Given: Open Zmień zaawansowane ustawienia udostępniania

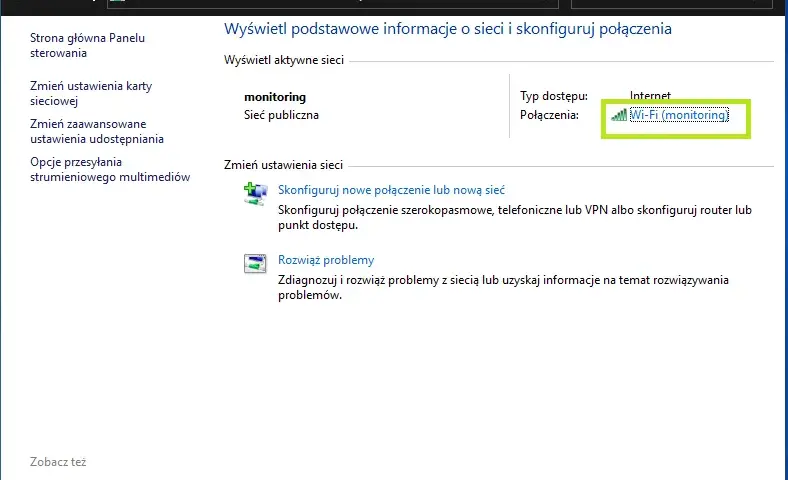Looking at the screenshot, I should click(x=97, y=131).
